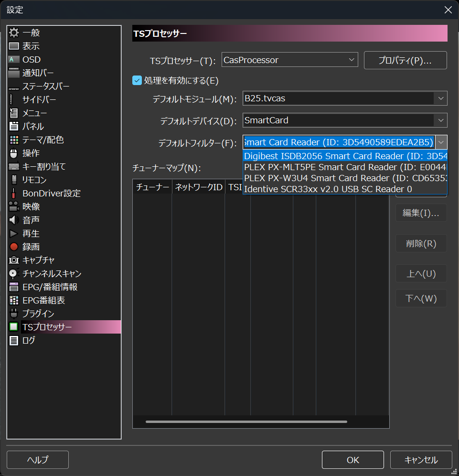
Task: Select the 再生 play icon
Action: click(14, 233)
